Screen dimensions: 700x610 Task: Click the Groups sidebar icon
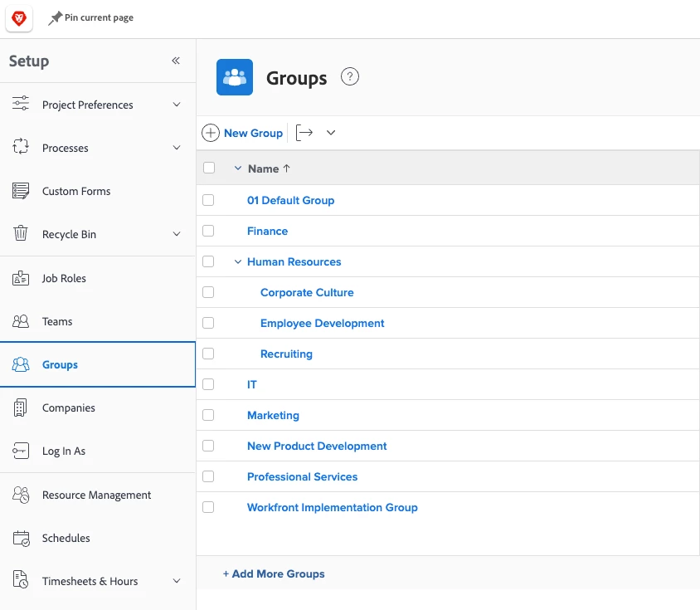point(21,364)
